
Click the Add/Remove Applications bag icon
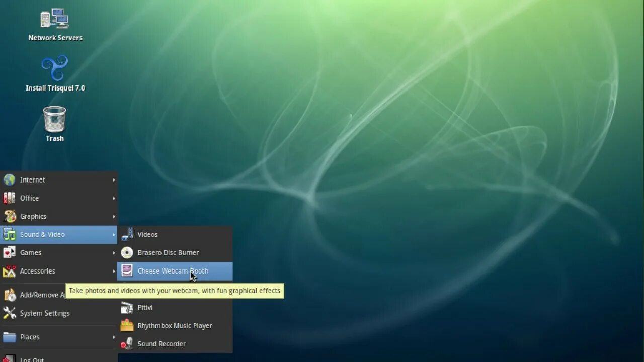click(x=10, y=295)
